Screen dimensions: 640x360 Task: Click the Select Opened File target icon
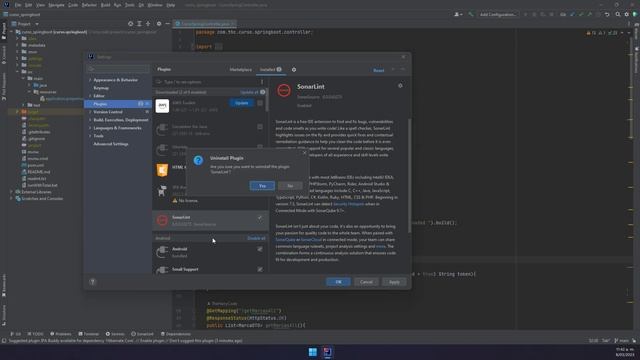click(x=131, y=24)
